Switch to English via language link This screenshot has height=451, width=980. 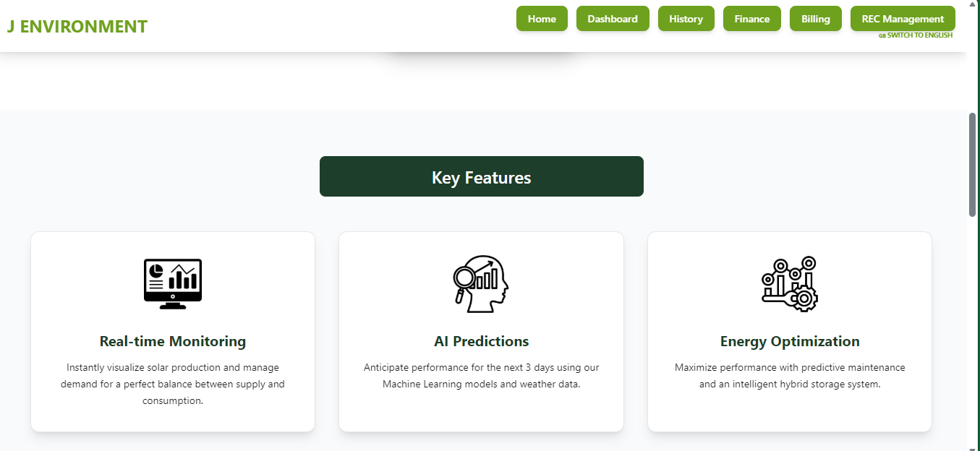(919, 35)
